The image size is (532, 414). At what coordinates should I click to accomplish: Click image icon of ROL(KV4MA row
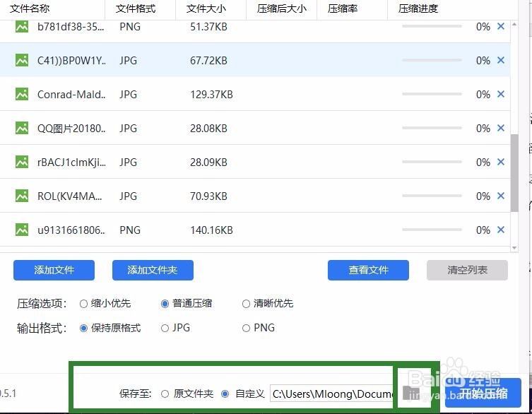[22, 196]
